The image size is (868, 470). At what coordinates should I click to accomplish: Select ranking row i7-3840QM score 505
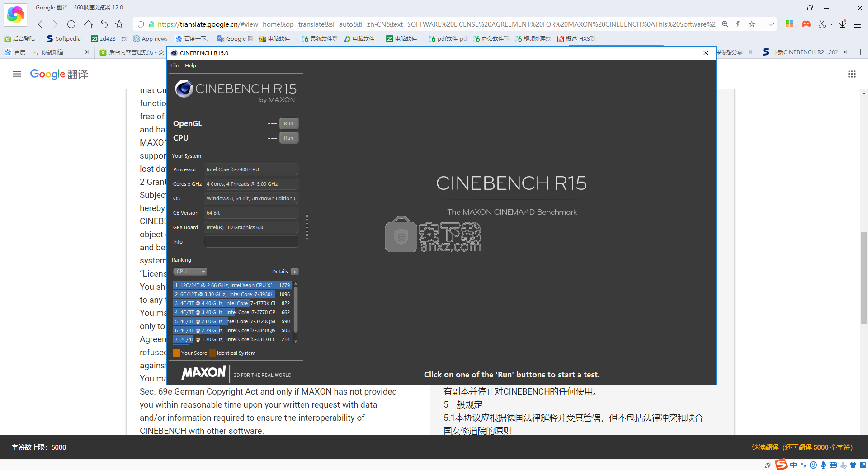click(x=232, y=330)
